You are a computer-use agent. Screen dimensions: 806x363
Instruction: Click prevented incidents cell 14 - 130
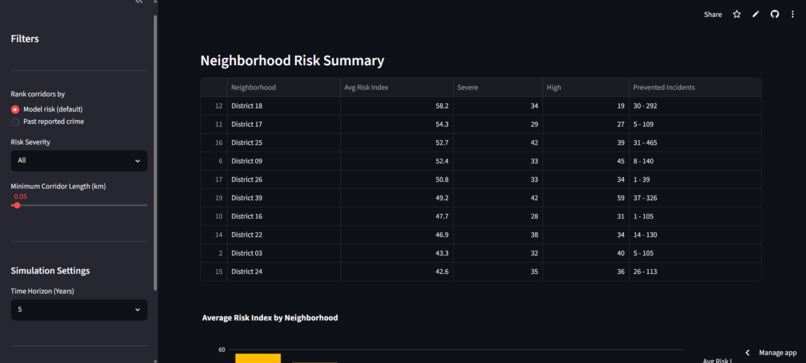pos(695,235)
